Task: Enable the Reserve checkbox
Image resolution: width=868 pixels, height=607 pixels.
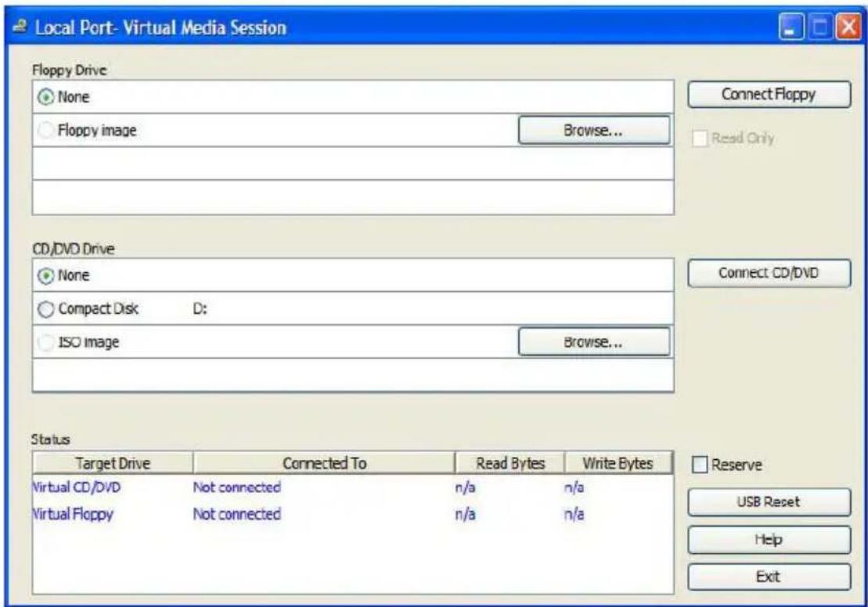Action: [700, 465]
